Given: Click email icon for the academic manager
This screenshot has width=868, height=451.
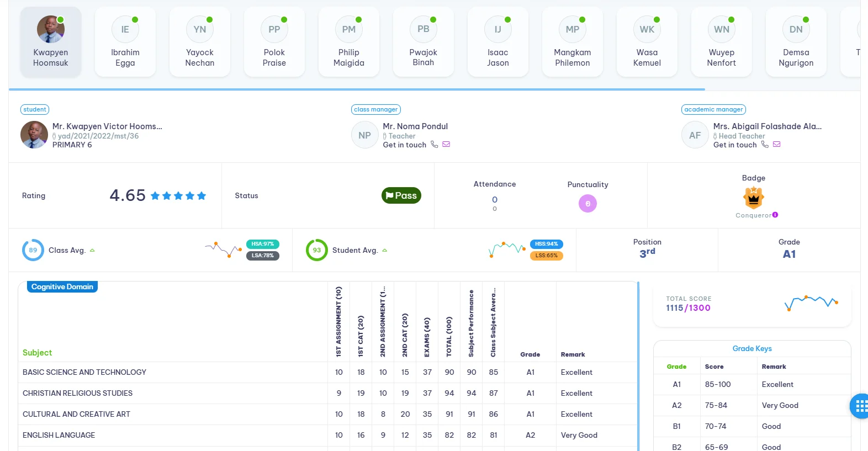Looking at the screenshot, I should pos(776,145).
